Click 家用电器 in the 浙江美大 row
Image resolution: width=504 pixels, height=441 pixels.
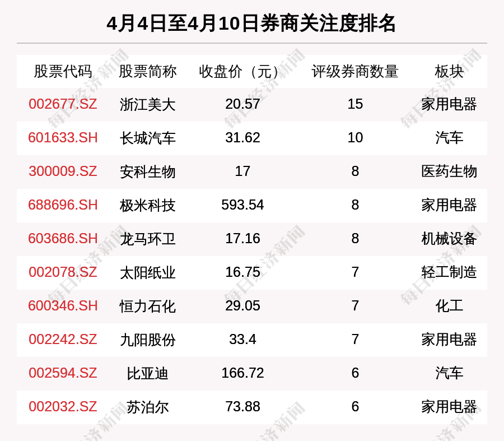click(x=449, y=105)
